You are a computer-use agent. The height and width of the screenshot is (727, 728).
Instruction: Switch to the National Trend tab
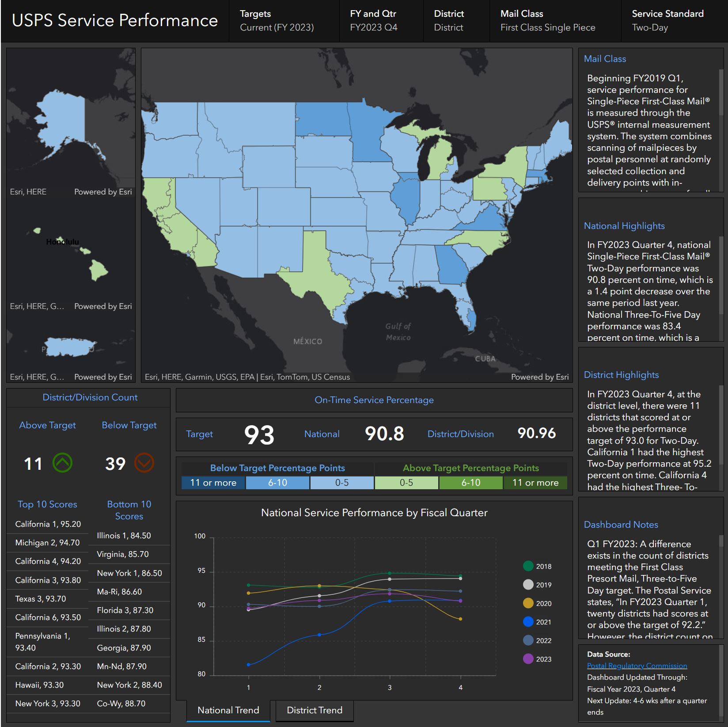228,710
